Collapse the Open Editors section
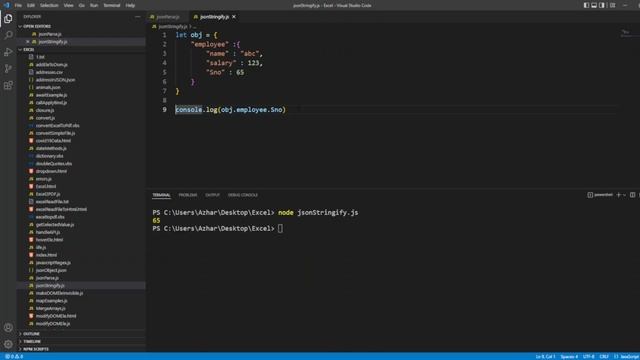Viewport: 640px width, 360px height. pos(37,26)
